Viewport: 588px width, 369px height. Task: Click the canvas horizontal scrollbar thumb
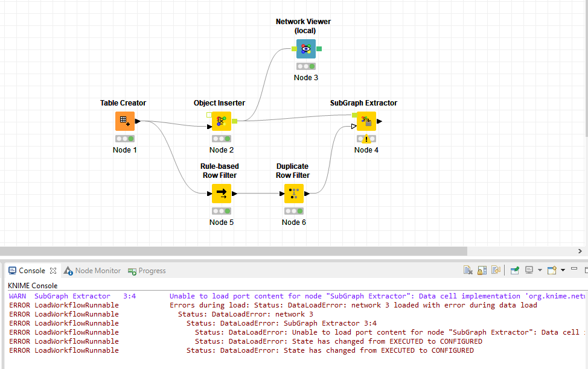234,251
